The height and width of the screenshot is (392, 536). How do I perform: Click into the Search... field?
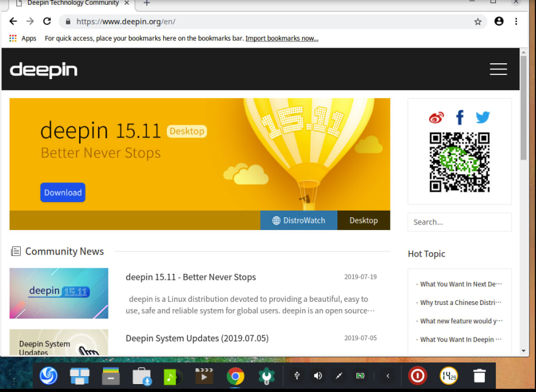[x=459, y=222]
